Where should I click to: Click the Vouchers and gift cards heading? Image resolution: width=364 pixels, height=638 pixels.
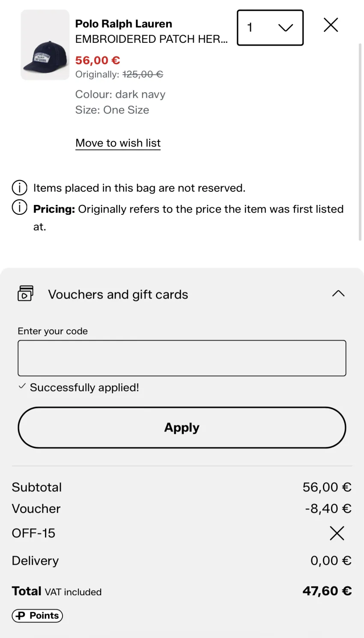click(118, 295)
